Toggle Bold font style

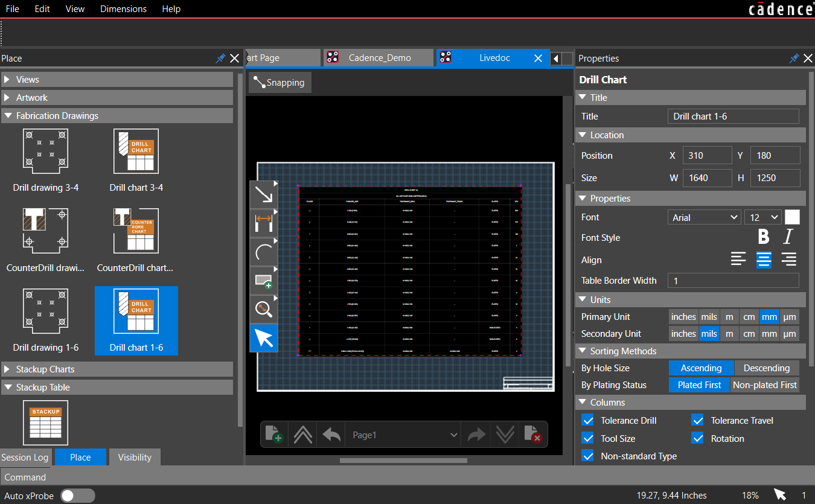point(764,237)
